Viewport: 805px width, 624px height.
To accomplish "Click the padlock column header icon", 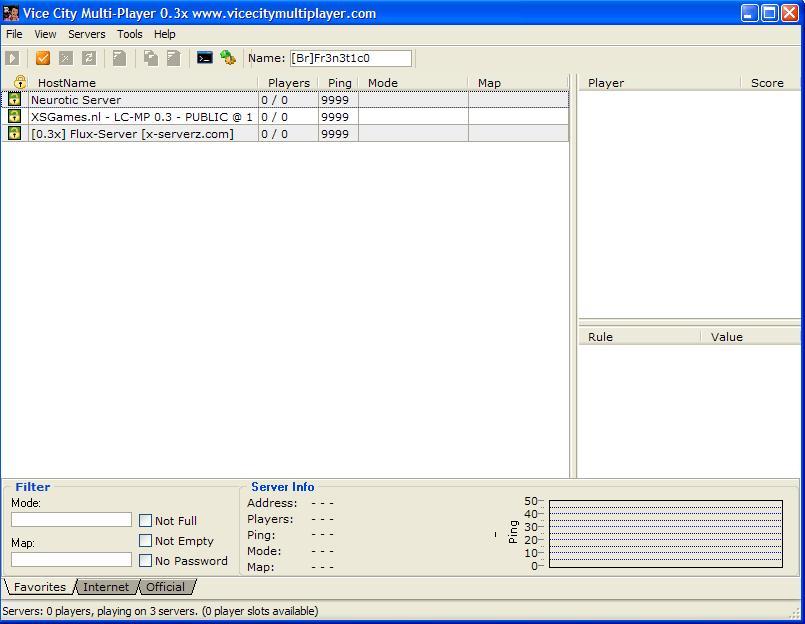I will [x=20, y=82].
